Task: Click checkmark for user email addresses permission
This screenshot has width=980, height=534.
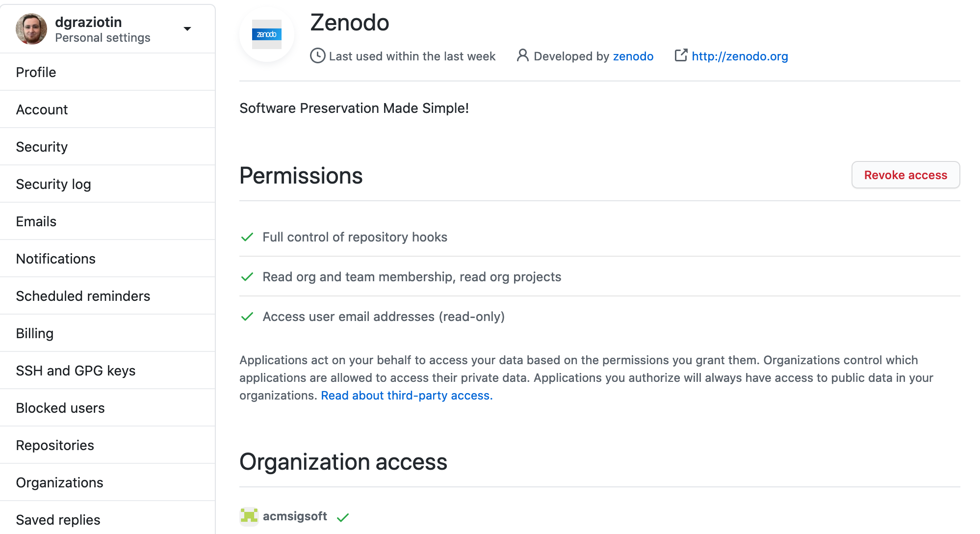Action: tap(247, 317)
